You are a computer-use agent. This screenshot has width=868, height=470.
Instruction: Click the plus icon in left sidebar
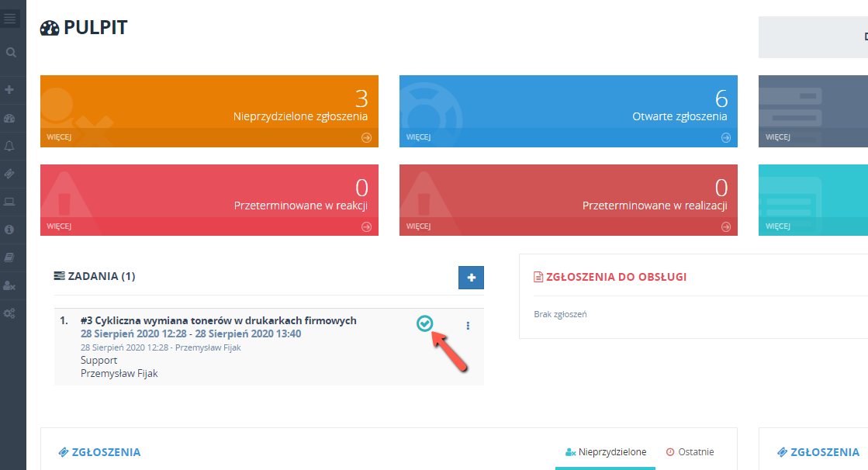[x=10, y=90]
